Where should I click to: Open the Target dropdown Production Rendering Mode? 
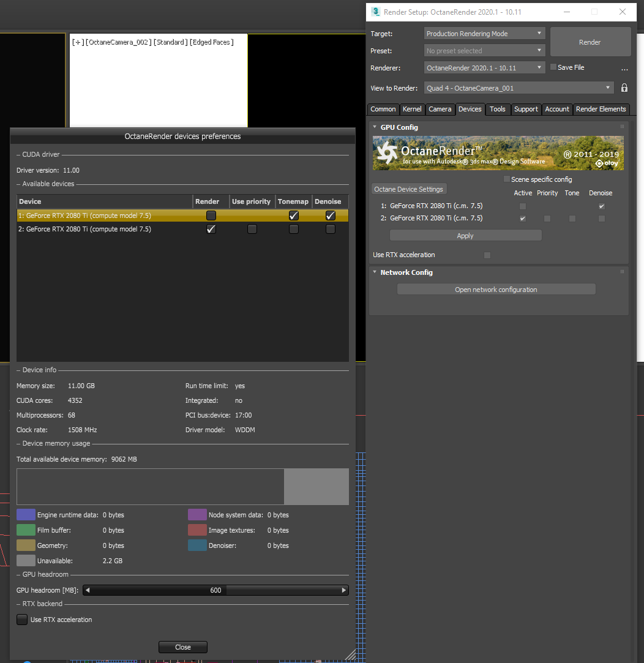coord(485,34)
